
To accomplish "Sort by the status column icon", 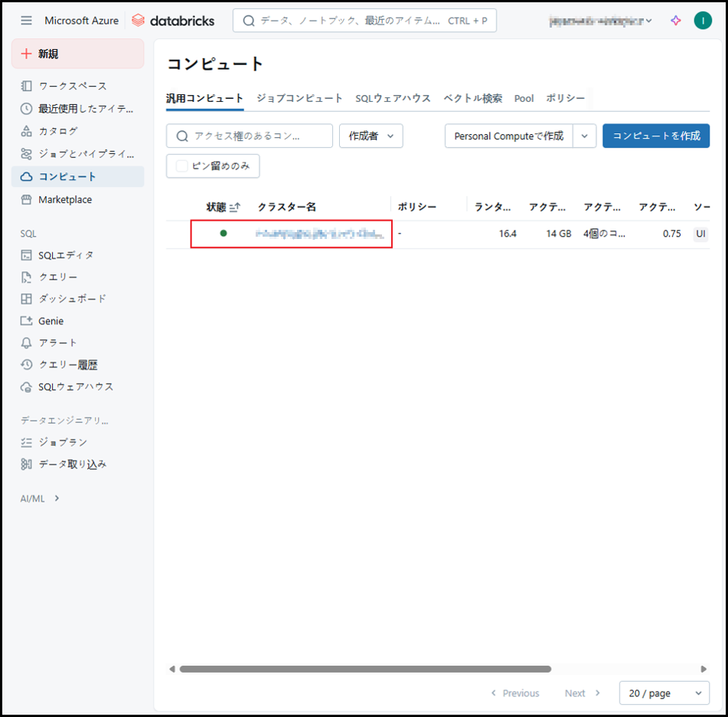I will pos(235,207).
